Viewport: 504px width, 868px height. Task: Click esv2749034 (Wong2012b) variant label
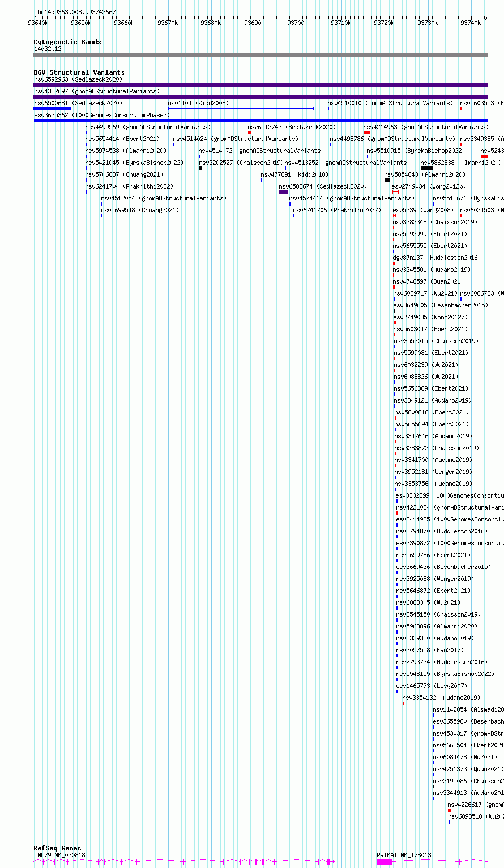[429, 186]
